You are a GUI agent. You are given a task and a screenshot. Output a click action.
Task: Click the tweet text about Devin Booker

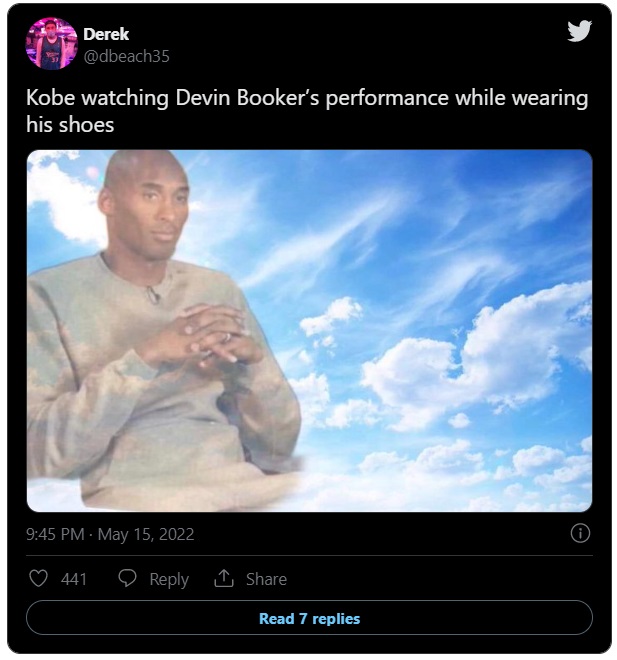307,111
